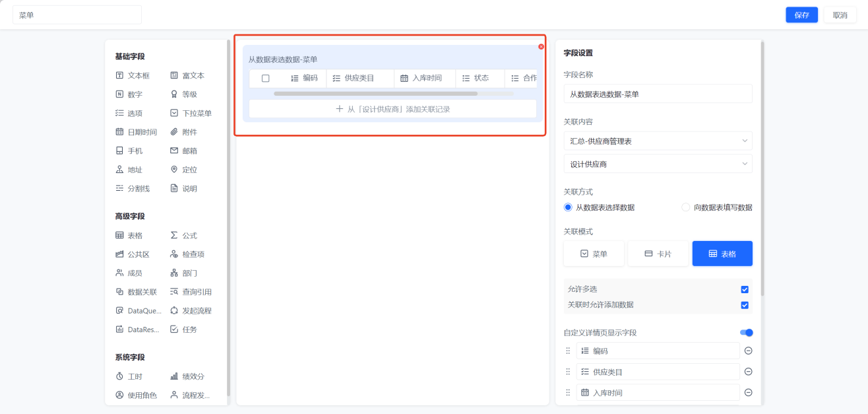Open the 汇总-供应商管理表 dropdown
The image size is (868, 414).
pyautogui.click(x=658, y=141)
